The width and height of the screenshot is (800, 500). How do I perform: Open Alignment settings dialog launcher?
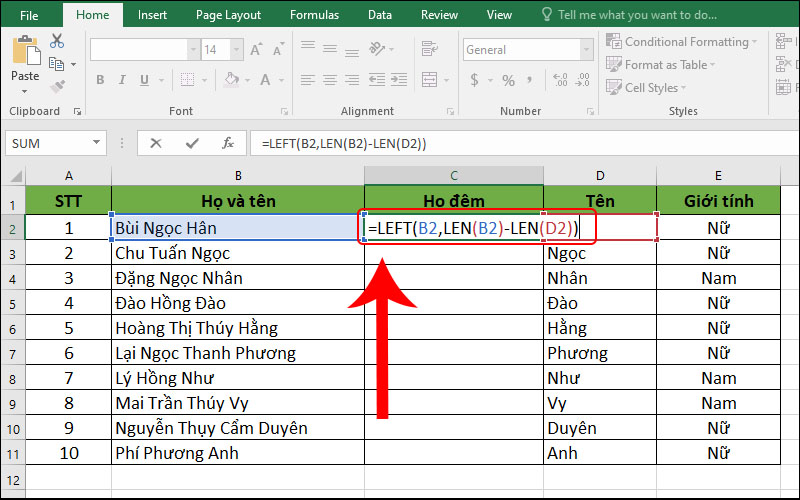tap(451, 111)
